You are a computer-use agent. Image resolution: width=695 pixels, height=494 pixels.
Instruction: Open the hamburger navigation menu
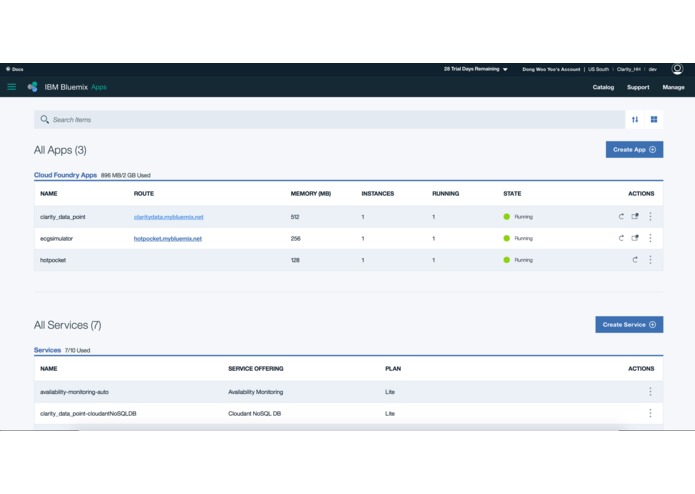click(x=12, y=87)
